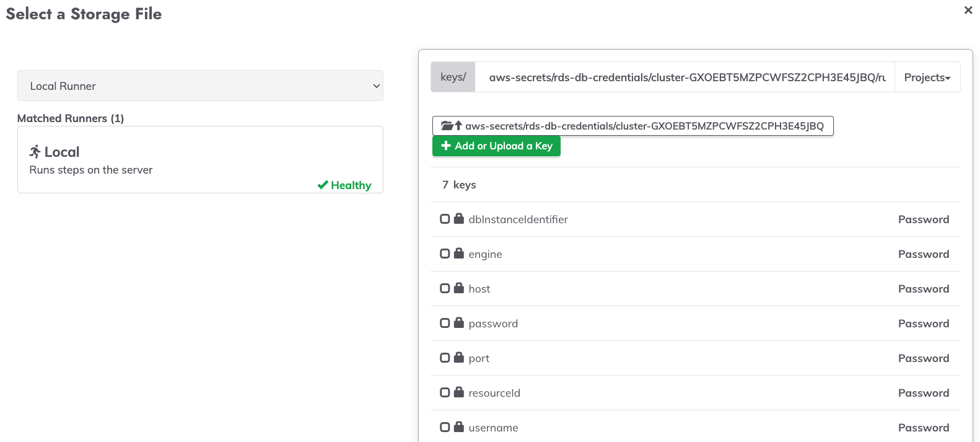The height and width of the screenshot is (442, 980).
Task: Click the lock icon beside engine key
Action: coord(459,253)
